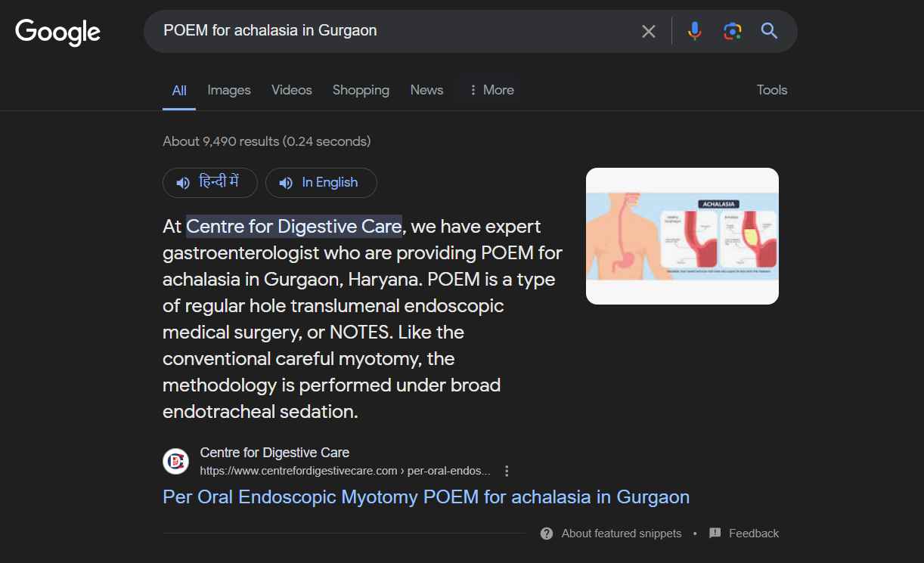Open the three-dot menu beside the result URL
This screenshot has width=924, height=563.
tap(507, 471)
